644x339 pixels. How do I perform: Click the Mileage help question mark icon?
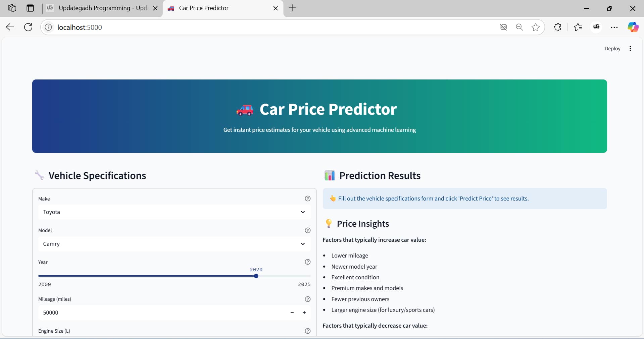point(307,299)
